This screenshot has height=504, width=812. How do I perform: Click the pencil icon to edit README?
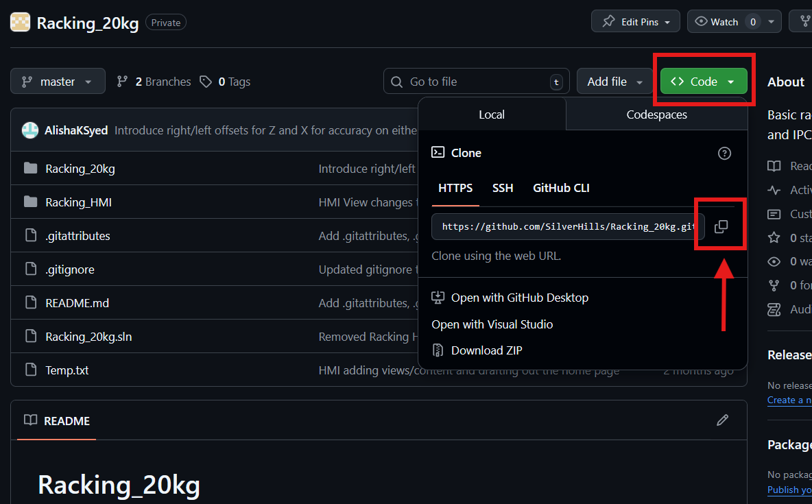pyautogui.click(x=722, y=420)
